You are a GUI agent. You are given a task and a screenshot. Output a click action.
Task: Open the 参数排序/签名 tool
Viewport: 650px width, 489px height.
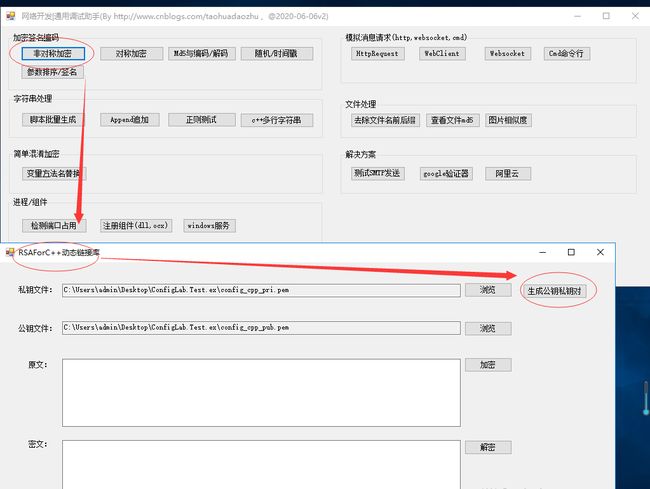[x=53, y=72]
